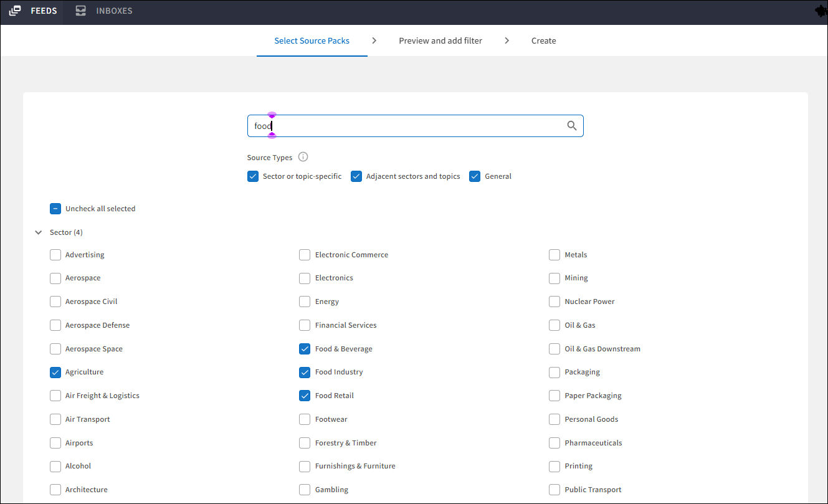Untick Sector or topic-specific source type
This screenshot has width=828, height=504.
[253, 176]
